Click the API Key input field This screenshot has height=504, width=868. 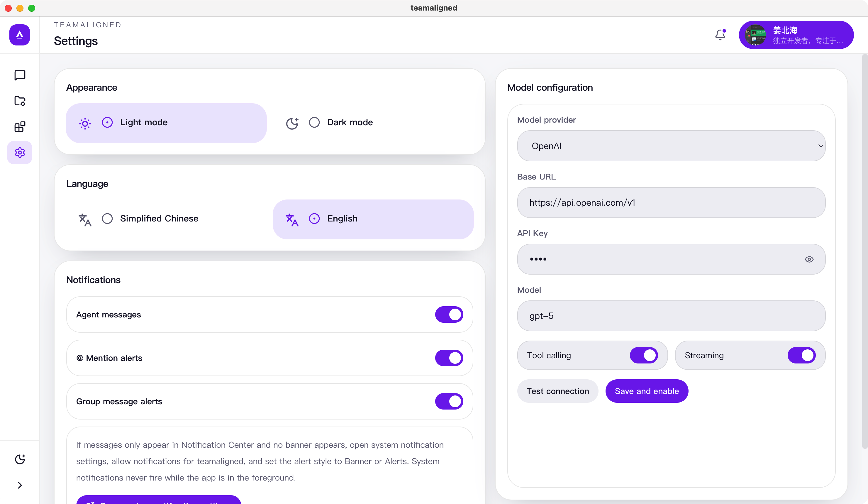tap(671, 259)
